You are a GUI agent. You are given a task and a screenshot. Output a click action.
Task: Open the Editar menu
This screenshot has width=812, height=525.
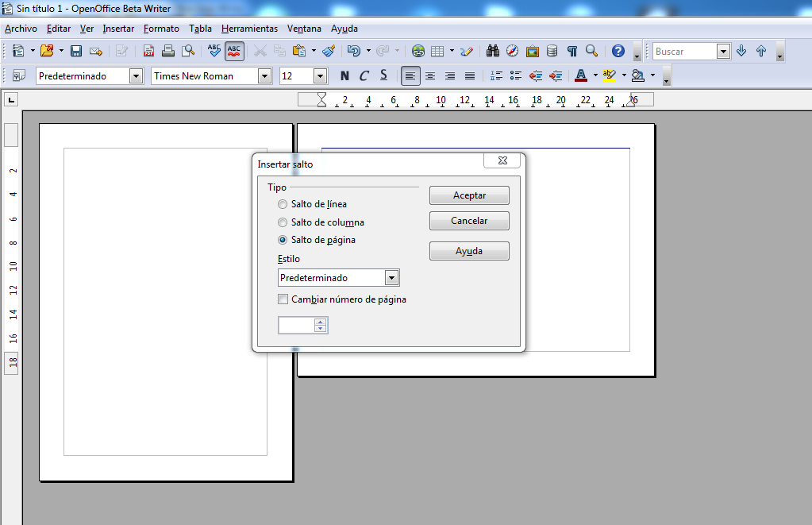59,29
